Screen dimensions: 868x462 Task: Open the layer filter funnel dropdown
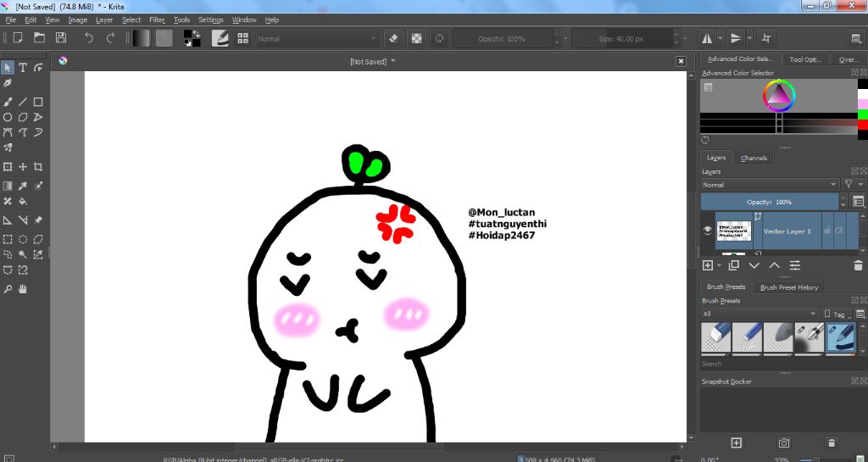[852, 185]
